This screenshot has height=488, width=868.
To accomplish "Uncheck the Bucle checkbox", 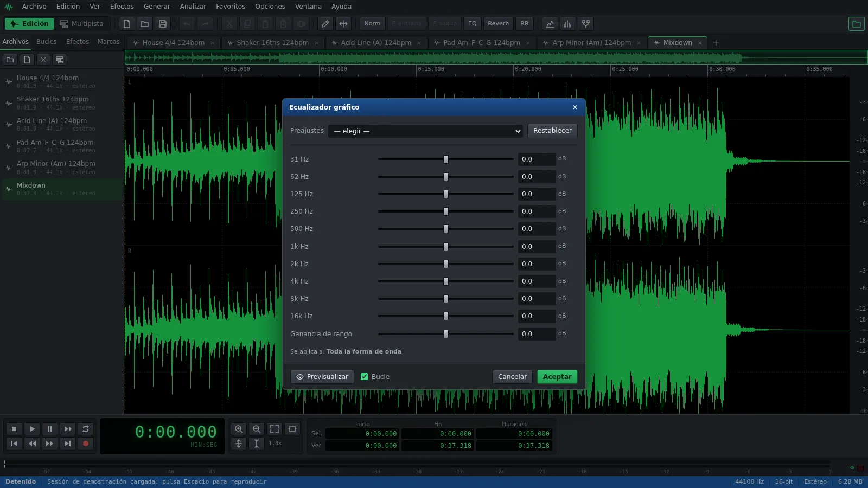I will [x=365, y=377].
